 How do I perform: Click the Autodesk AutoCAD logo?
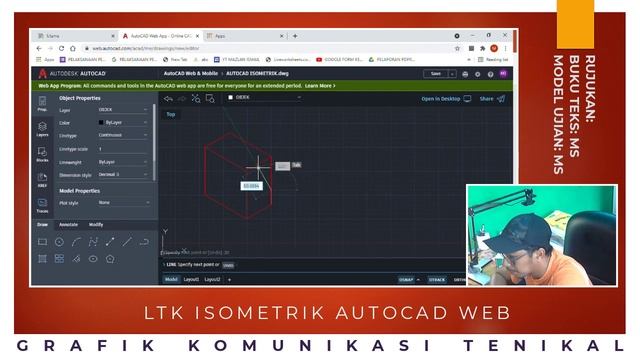(72, 74)
